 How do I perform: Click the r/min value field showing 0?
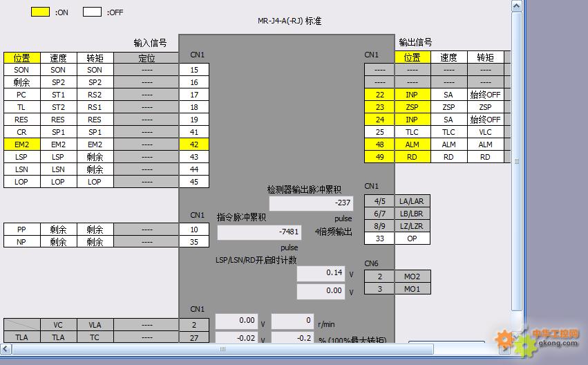coord(292,321)
